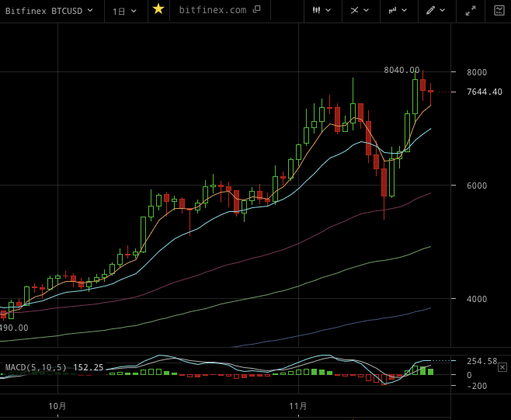This screenshot has width=511, height=420.
Task: Toggle fullscreen with the expand arrows icon
Action: (471, 11)
